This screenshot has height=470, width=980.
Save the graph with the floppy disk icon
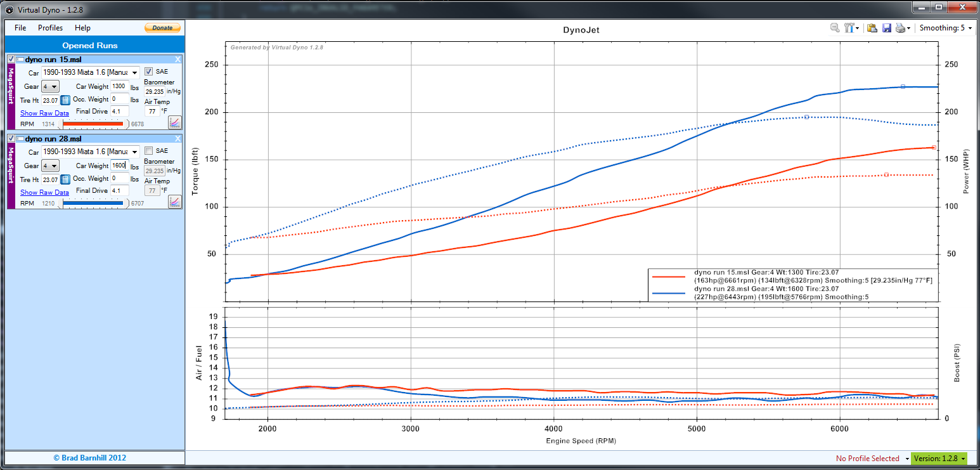tap(886, 28)
